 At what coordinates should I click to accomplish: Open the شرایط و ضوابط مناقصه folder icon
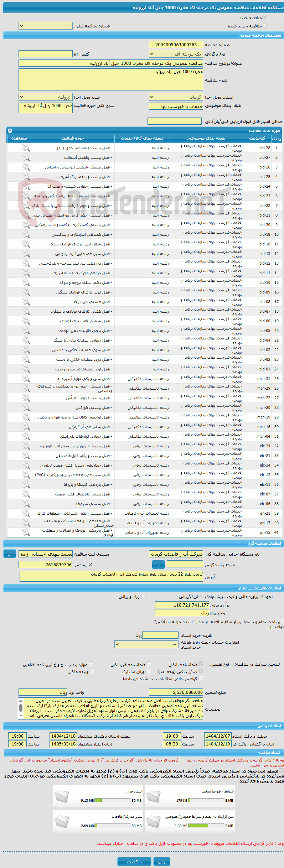[x=153, y=796]
